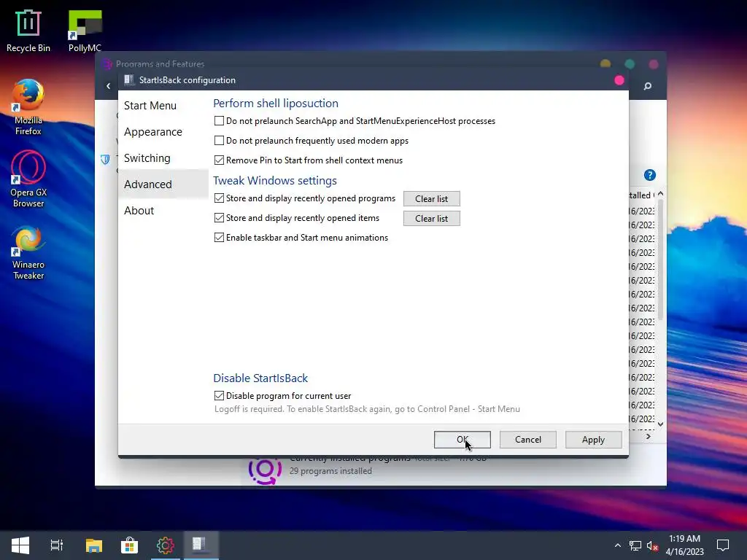Click the Programs and Features title icon
Viewport: 747px width, 560px height.
coord(107,64)
